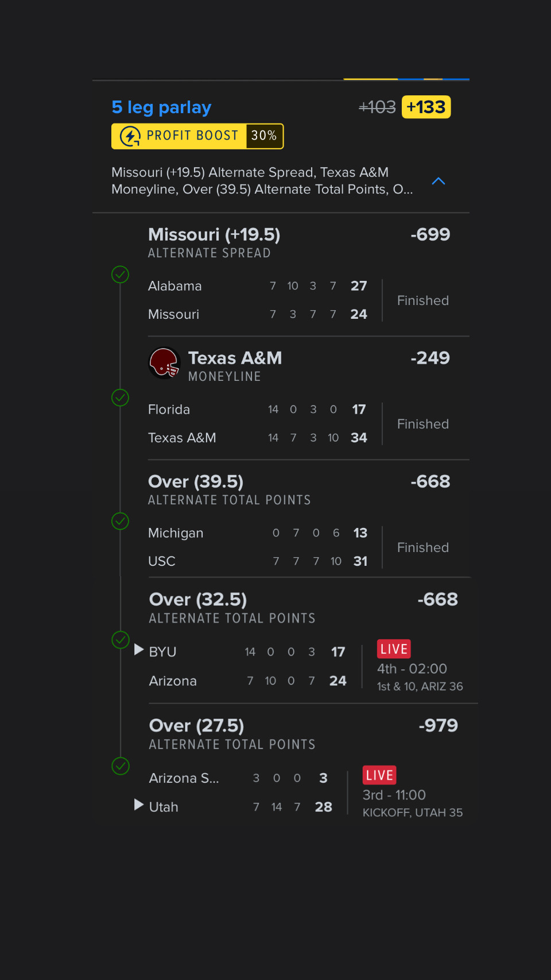The height and width of the screenshot is (980, 551).
Task: Collapse the parlay legs with the chevron
Action: pos(438,181)
